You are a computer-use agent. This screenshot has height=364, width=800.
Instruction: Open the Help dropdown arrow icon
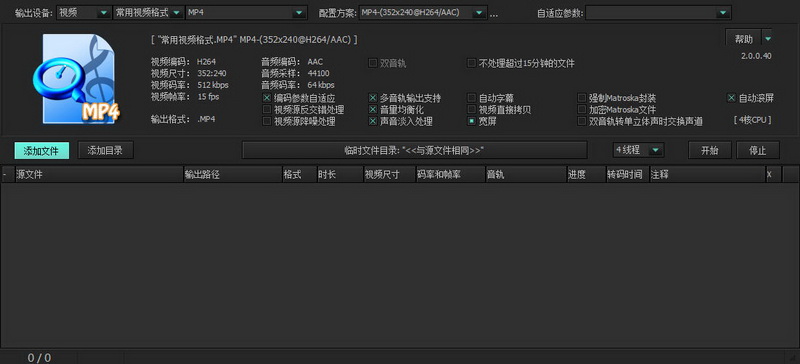[768, 39]
